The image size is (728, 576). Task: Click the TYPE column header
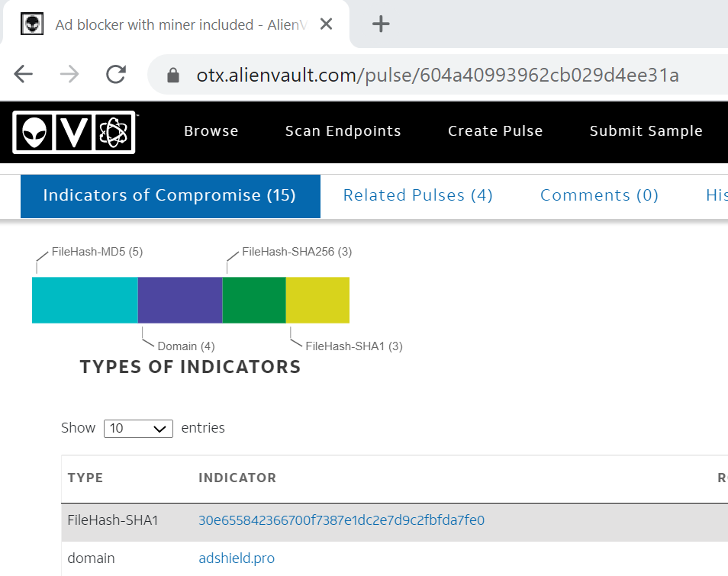[85, 478]
